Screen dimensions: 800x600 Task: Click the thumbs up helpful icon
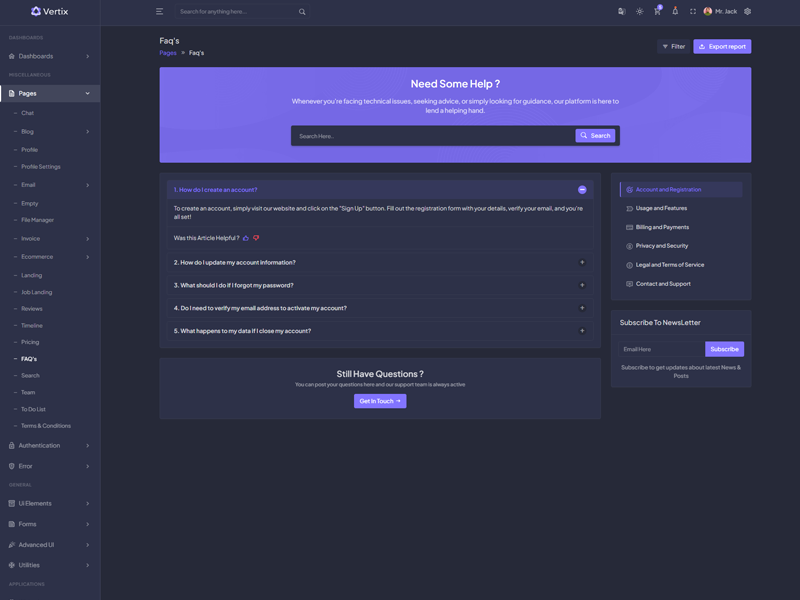[246, 238]
